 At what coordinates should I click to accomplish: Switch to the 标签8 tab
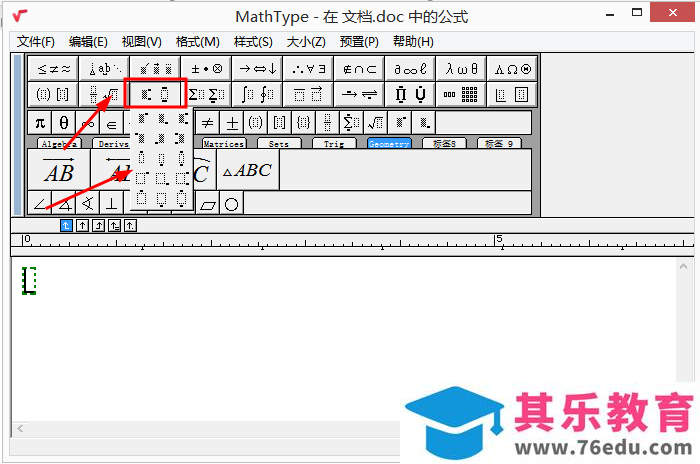(444, 143)
